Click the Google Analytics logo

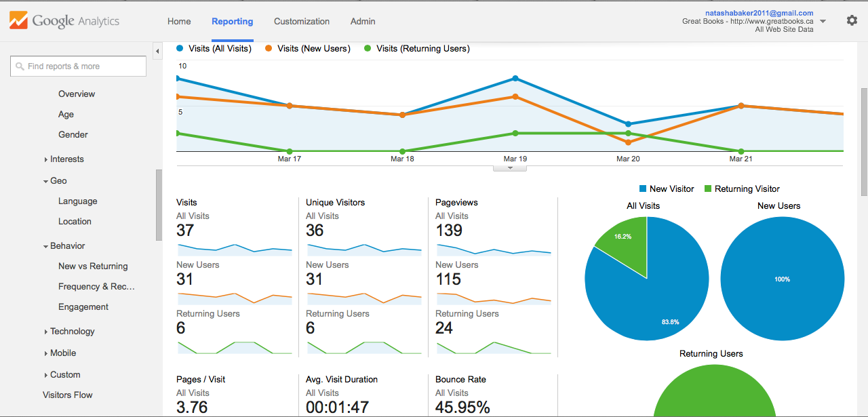click(x=64, y=21)
